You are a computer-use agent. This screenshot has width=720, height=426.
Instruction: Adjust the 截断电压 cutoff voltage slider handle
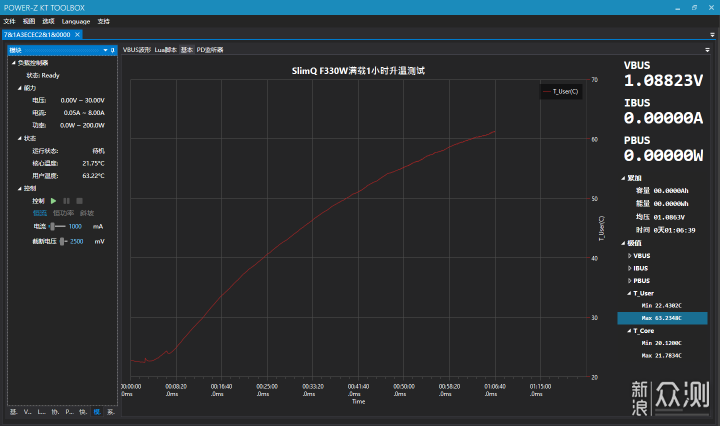click(x=62, y=241)
